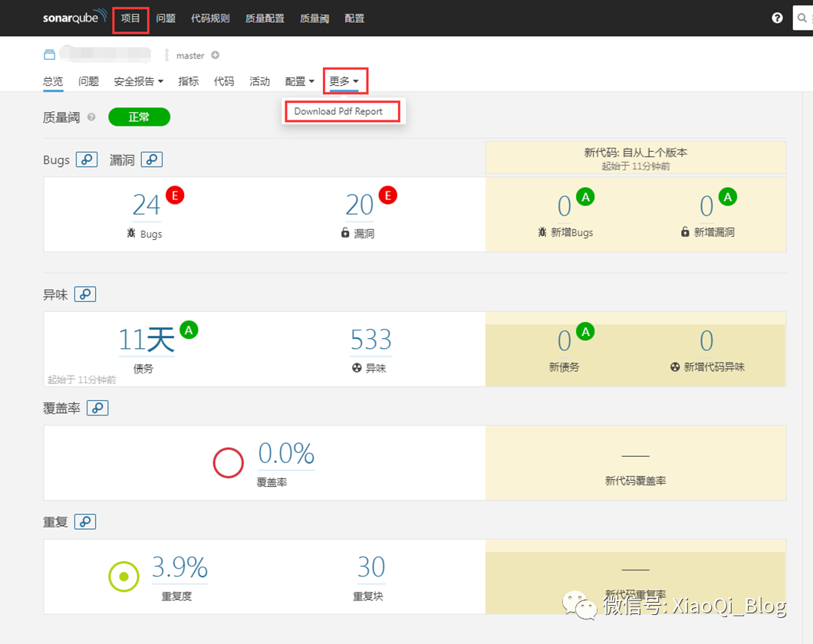813x644 pixels.
Task: Open help via the question mark icon
Action: coord(777,18)
